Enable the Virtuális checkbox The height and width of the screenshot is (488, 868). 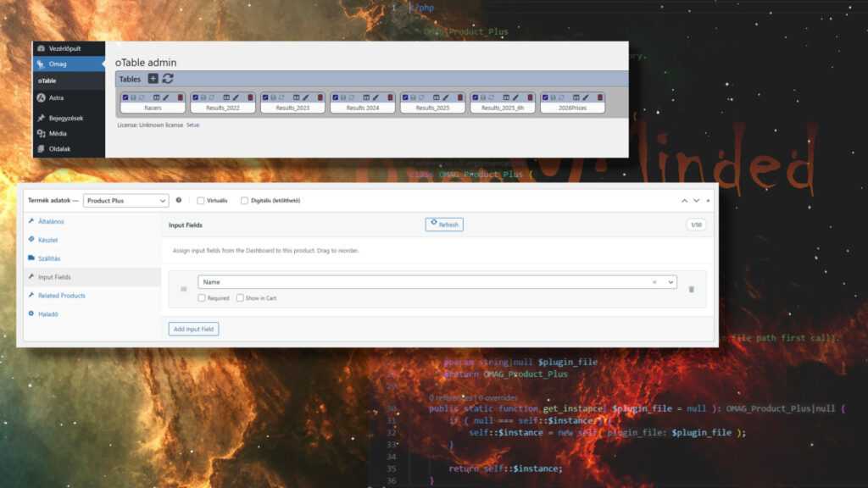click(199, 200)
